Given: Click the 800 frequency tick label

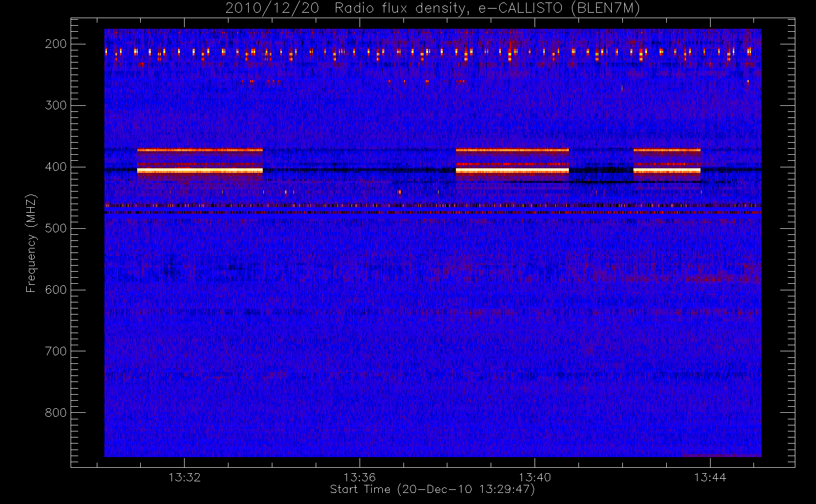Looking at the screenshot, I should (x=55, y=413).
